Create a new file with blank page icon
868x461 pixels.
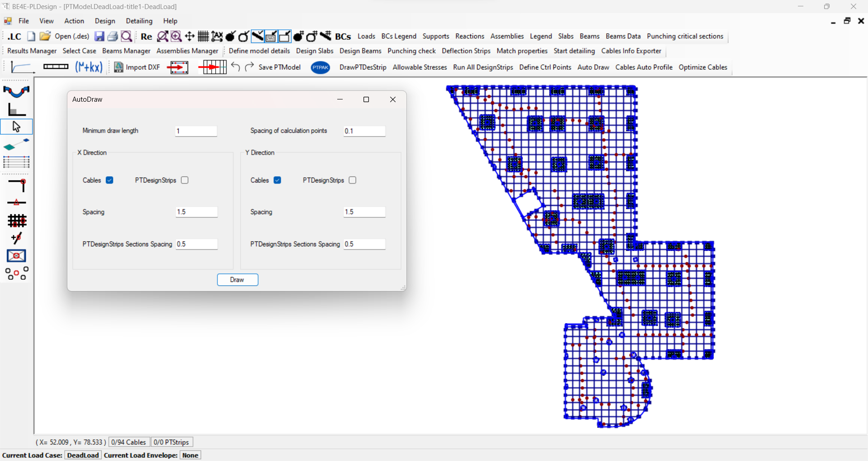(31, 37)
